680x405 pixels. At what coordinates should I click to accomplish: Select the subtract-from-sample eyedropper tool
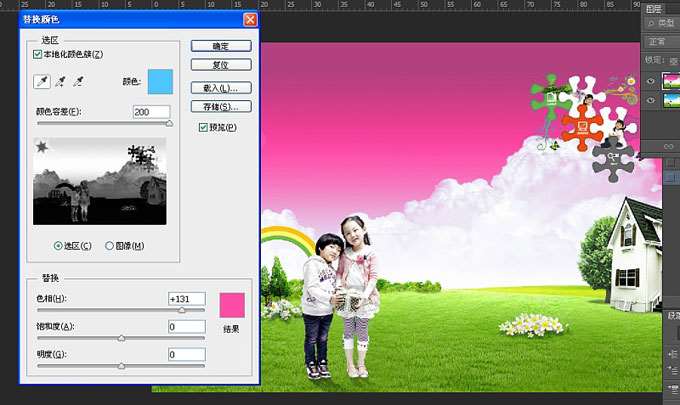tap(78, 82)
